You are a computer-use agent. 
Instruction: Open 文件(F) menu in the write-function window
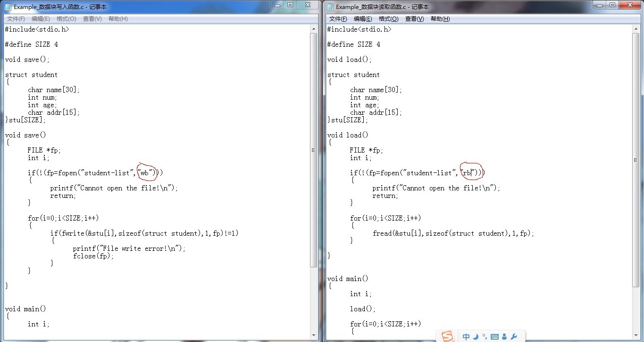(x=16, y=19)
